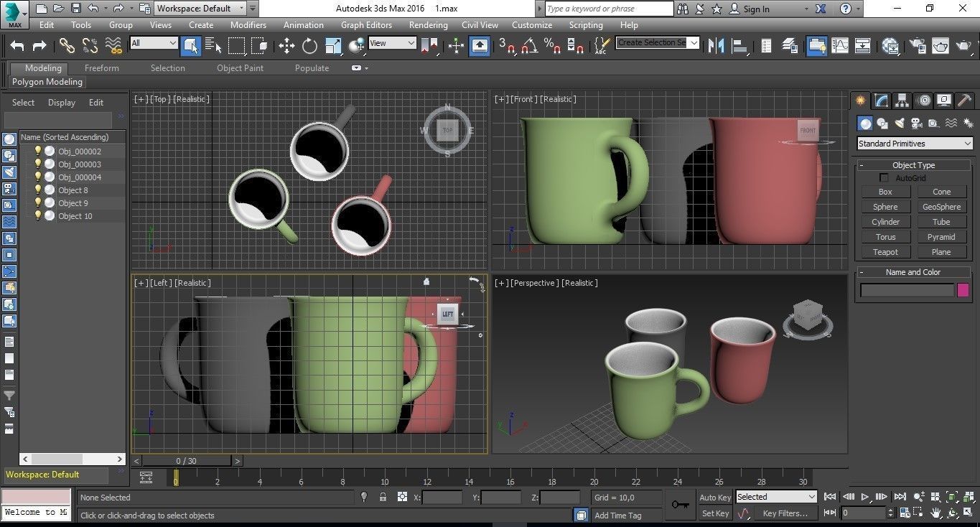The image size is (980, 527).
Task: Enable the AutoGrid checkbox
Action: click(885, 177)
